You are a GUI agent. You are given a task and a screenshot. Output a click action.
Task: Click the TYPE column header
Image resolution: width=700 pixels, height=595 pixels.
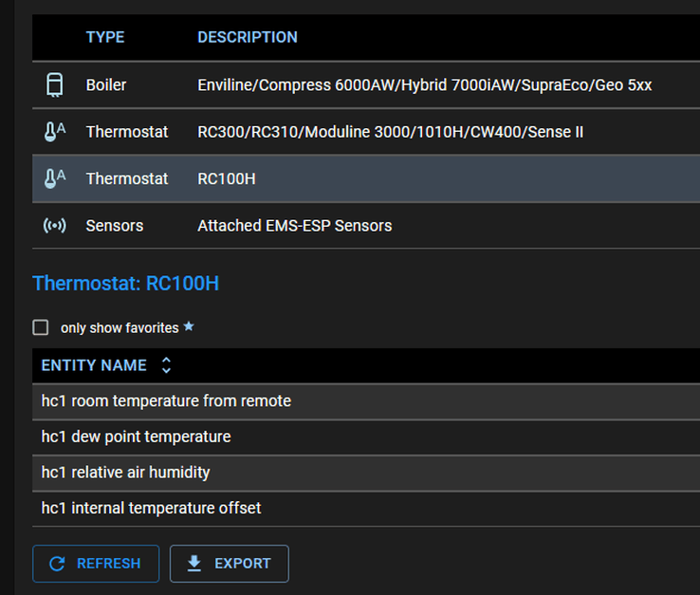coord(105,38)
